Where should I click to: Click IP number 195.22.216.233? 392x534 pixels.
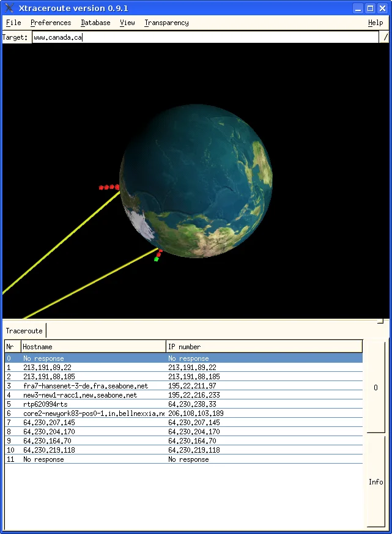[x=194, y=395]
